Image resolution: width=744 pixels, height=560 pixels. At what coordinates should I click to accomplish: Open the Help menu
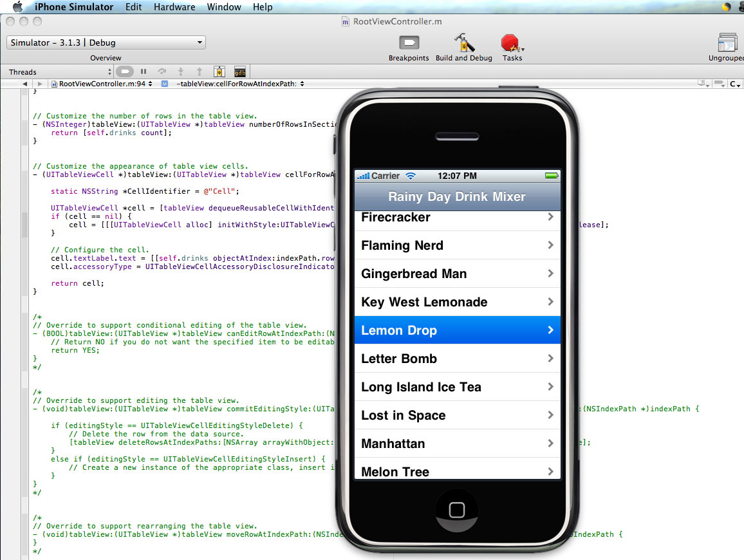[x=263, y=6]
